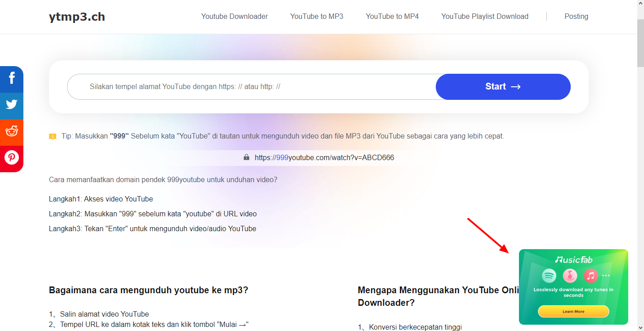644x331 pixels.
Task: Click the Apple Music note icon in the ad
Action: pyautogui.click(x=590, y=275)
